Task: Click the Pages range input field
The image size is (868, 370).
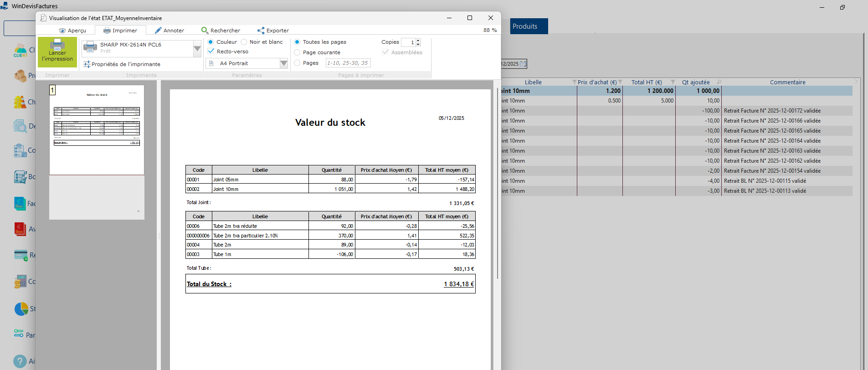Action: [x=348, y=63]
